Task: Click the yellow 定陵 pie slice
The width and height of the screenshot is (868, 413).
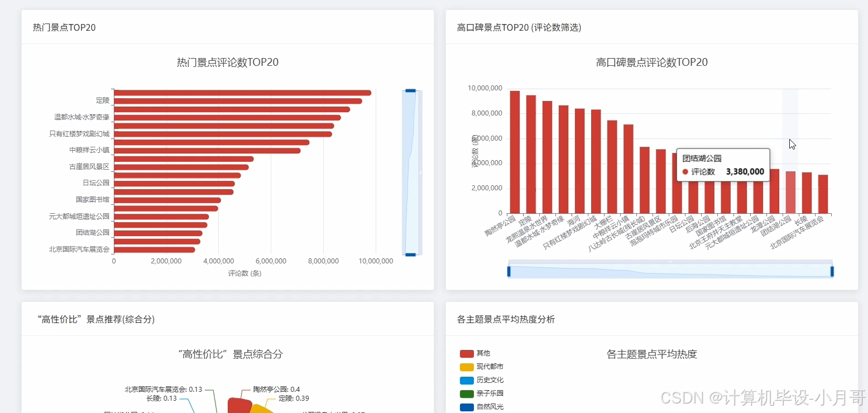Action: (x=261, y=409)
